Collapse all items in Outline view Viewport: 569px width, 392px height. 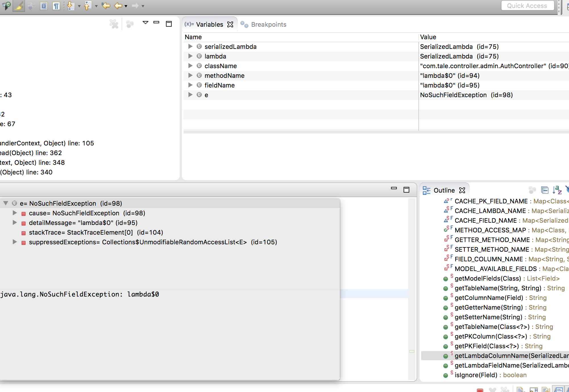tap(545, 190)
